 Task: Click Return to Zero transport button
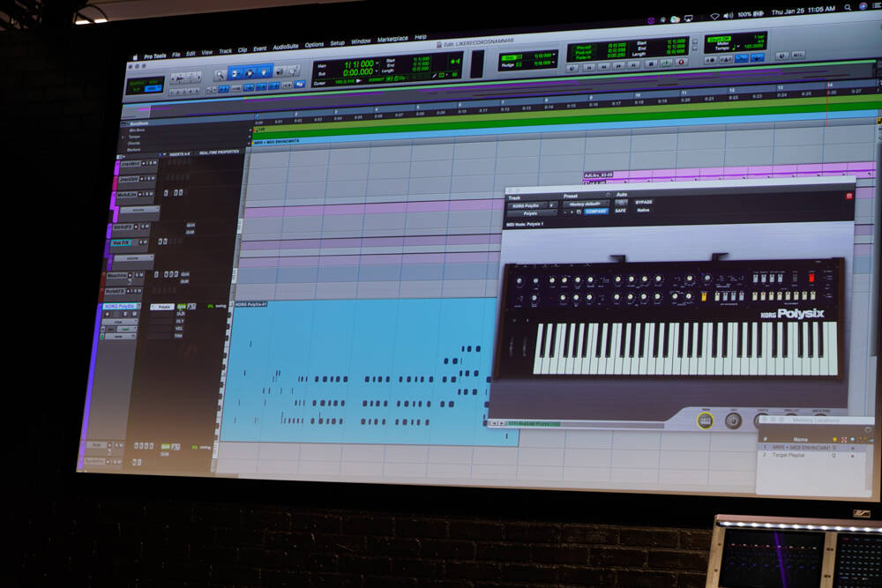click(588, 68)
